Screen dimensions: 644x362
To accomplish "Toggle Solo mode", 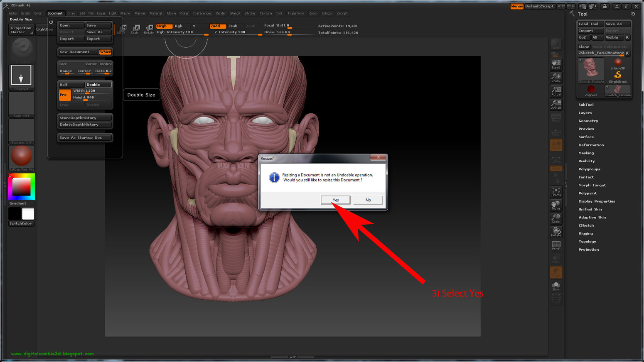I will point(556,286).
